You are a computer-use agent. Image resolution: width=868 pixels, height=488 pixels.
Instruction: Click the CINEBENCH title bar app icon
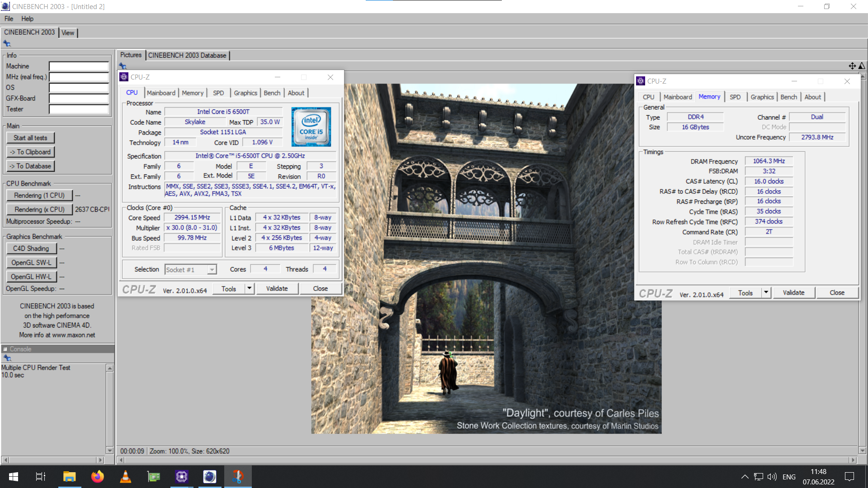[x=5, y=6]
